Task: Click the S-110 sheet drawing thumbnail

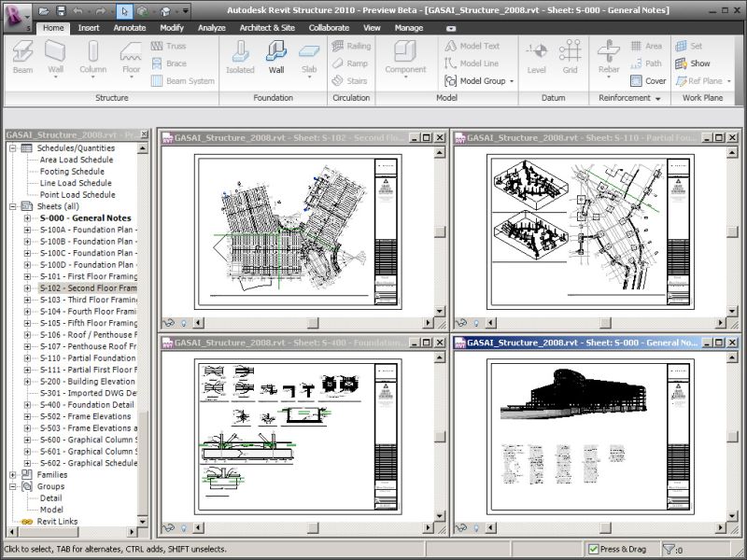Action: pyautogui.click(x=590, y=231)
